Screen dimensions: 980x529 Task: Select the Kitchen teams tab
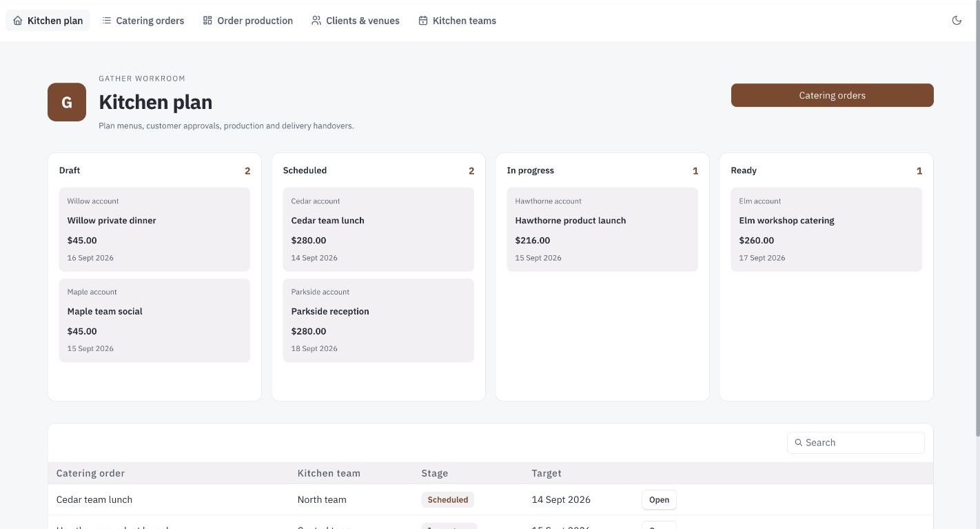coord(458,21)
